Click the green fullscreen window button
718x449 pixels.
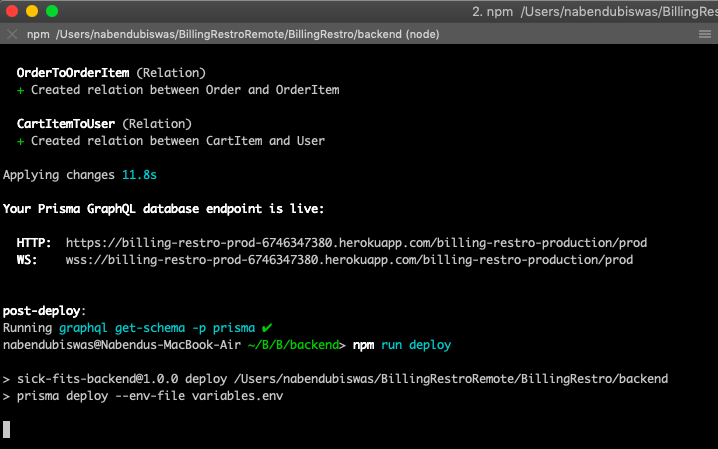pos(52,11)
